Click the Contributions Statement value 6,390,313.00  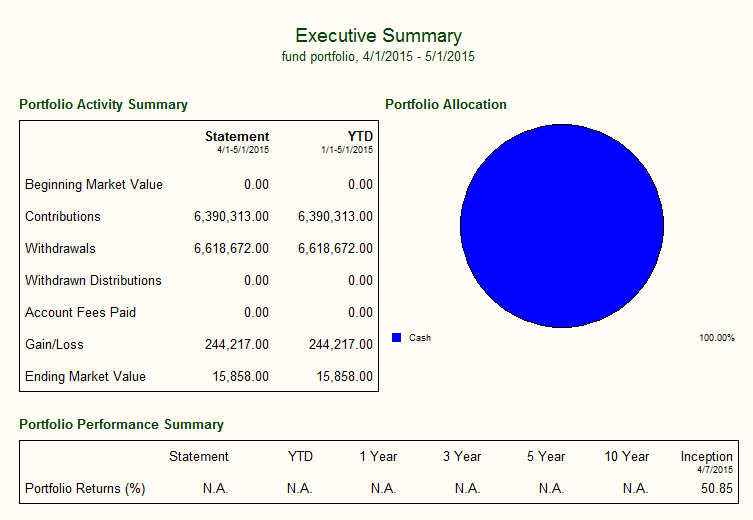(x=231, y=217)
